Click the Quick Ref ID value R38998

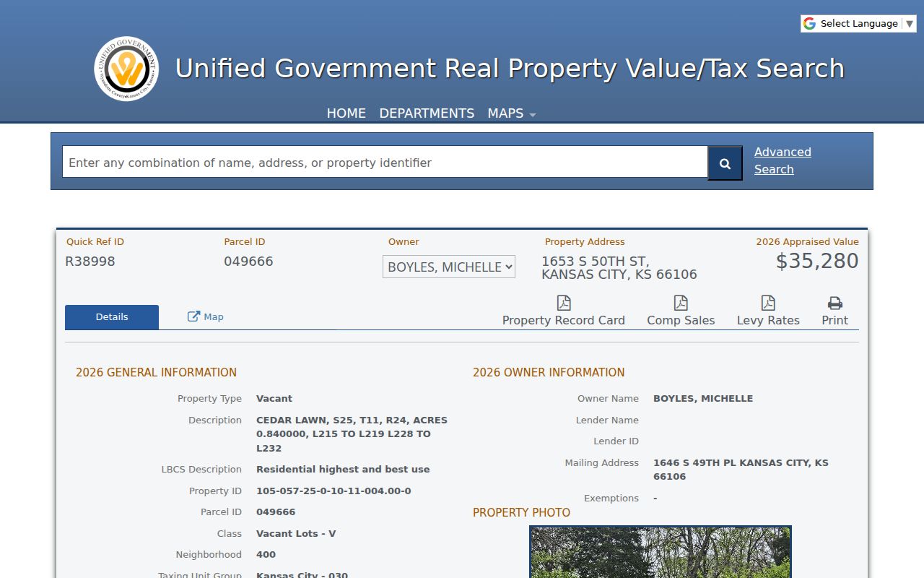coord(90,262)
